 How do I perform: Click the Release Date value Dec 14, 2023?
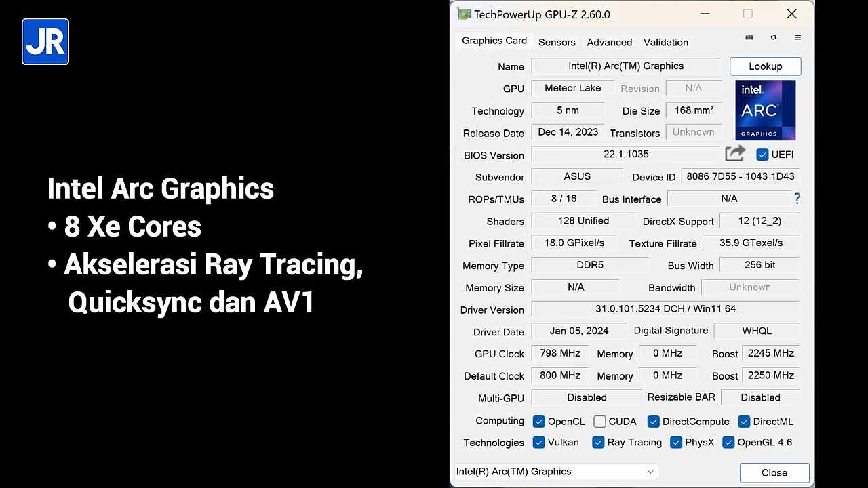[x=568, y=132]
